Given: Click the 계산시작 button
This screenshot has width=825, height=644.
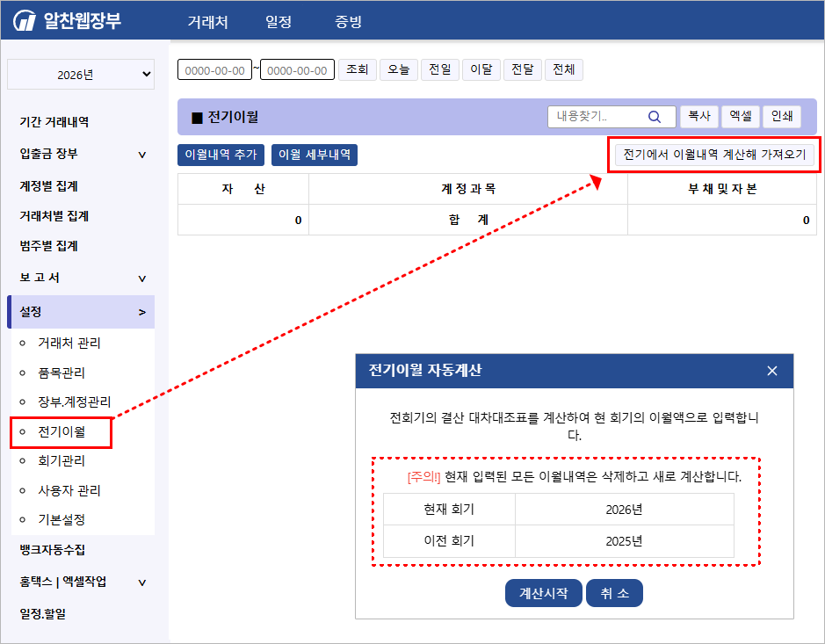Looking at the screenshot, I should click(x=544, y=593).
